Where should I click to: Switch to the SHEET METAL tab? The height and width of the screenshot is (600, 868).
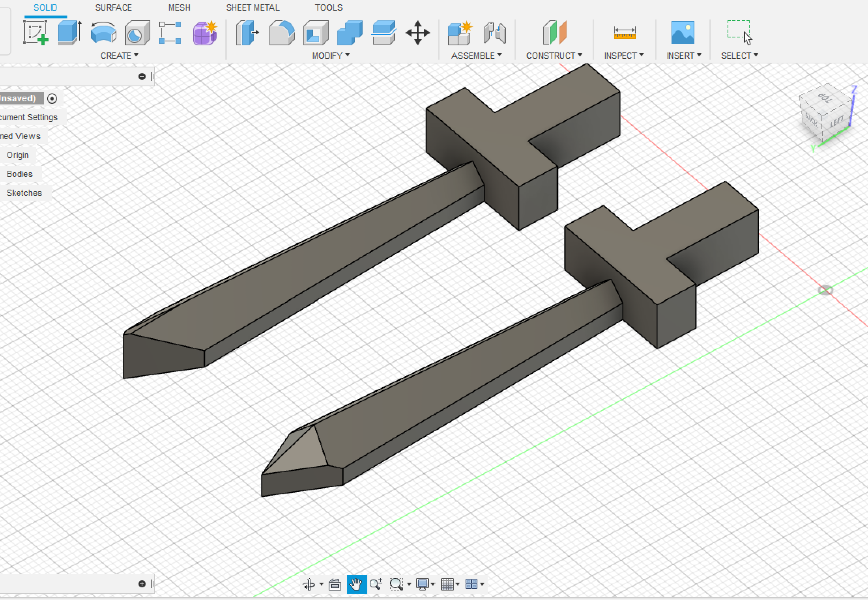pos(253,7)
